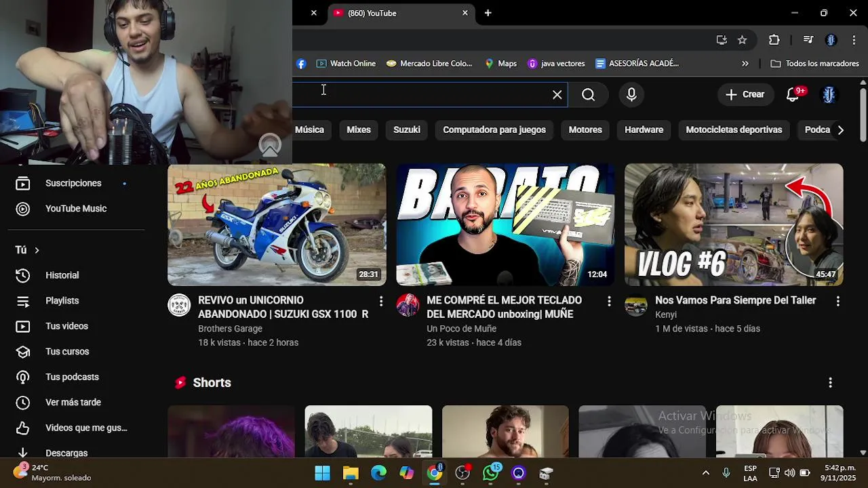Open Mercado Libre Colombia bookmark

(x=429, y=64)
